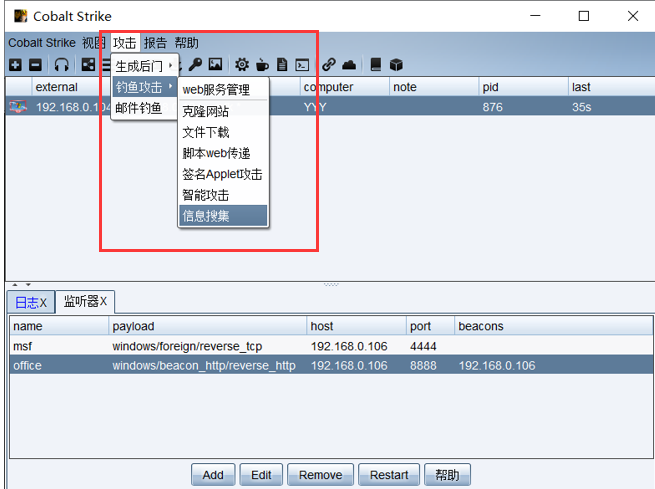Click the Edit listener button

[261, 475]
